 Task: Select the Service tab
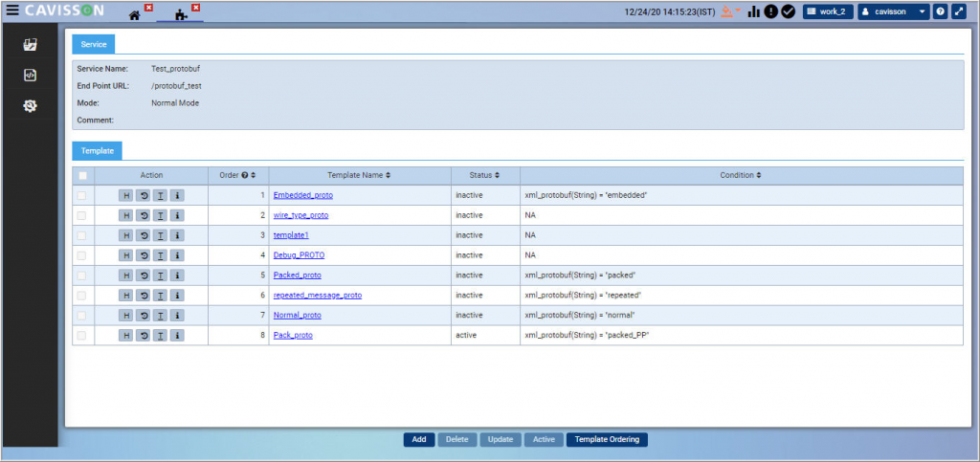click(x=93, y=45)
